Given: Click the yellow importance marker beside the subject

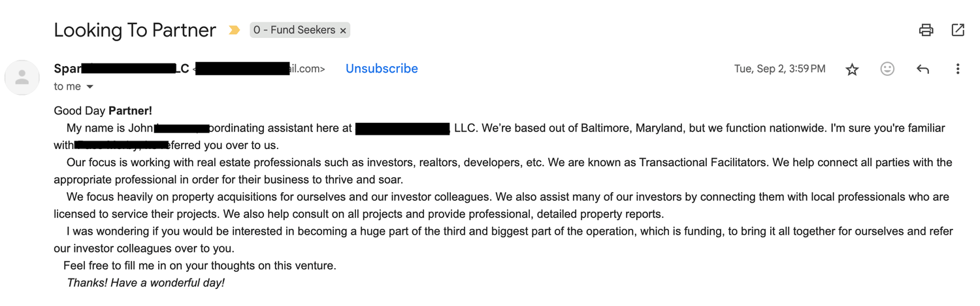Looking at the screenshot, I should click(234, 30).
